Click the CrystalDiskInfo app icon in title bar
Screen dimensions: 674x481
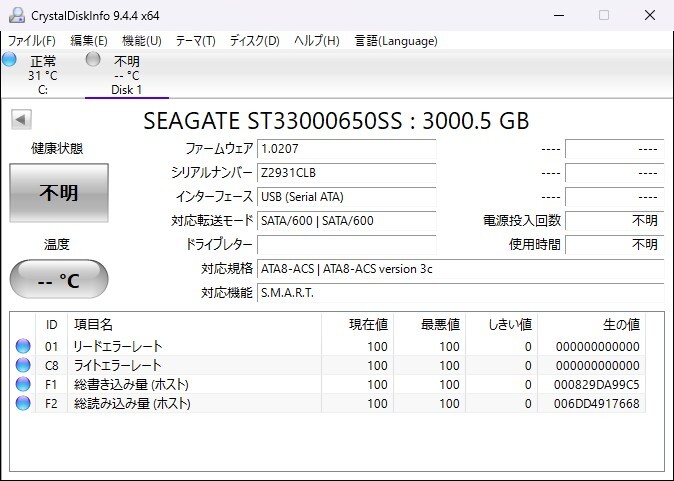[x=16, y=15]
